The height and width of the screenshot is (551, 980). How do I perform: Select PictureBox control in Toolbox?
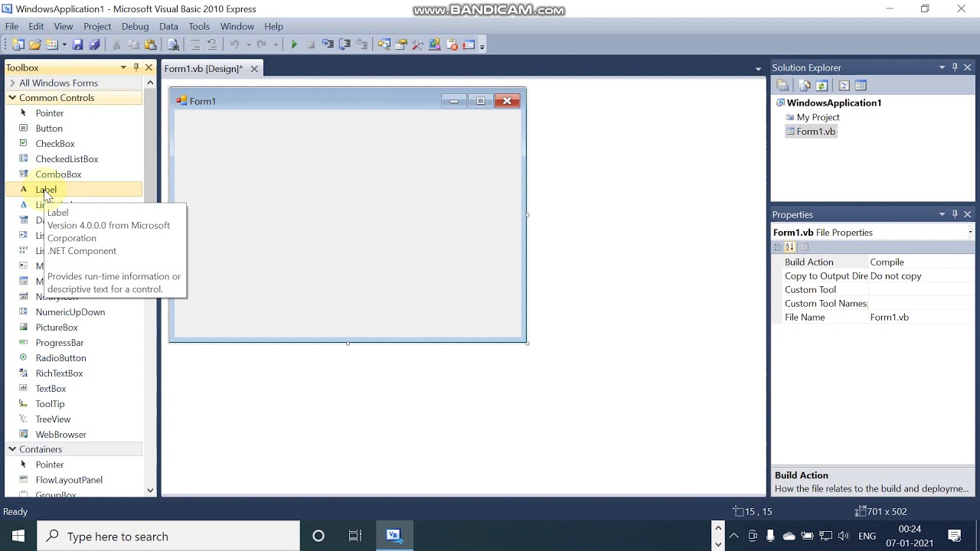tap(57, 328)
